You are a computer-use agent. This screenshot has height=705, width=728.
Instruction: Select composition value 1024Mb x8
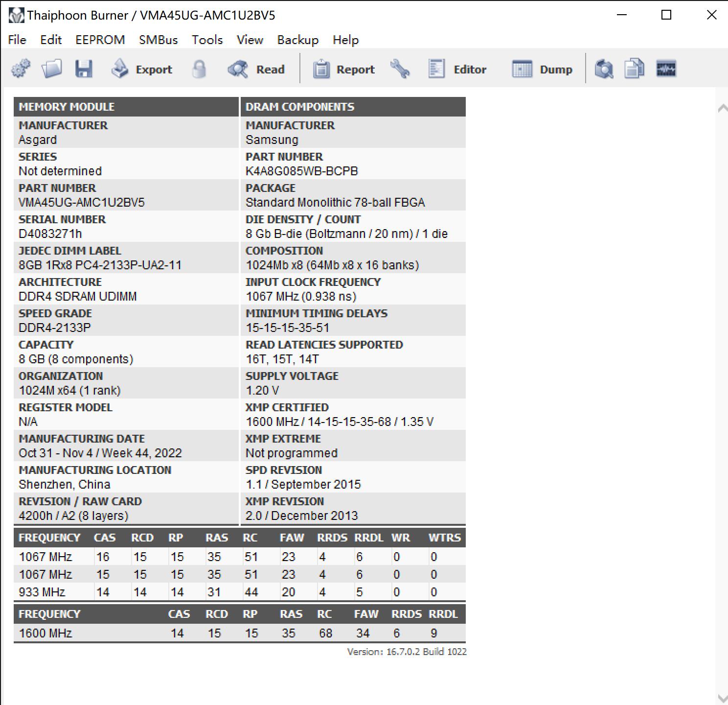(332, 265)
